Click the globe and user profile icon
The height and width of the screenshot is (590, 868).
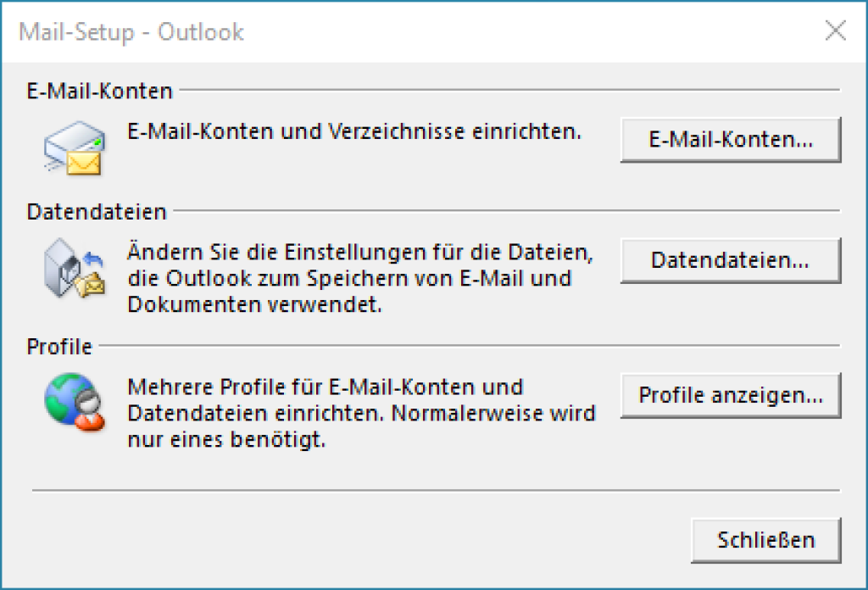point(75,402)
